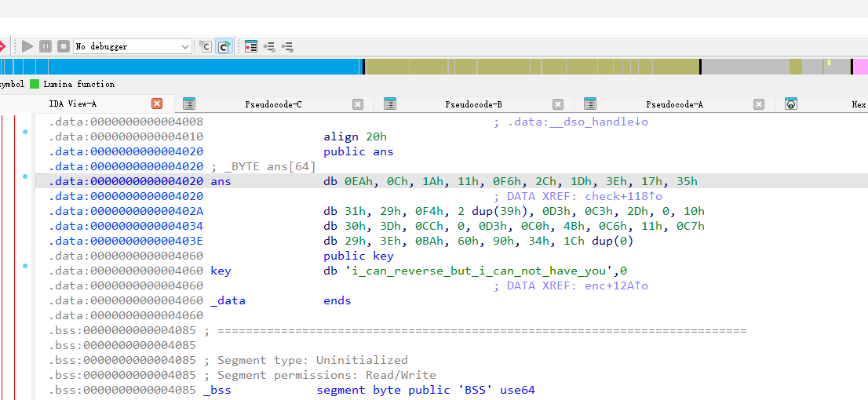Click the 'public ans' declaration

click(x=358, y=151)
